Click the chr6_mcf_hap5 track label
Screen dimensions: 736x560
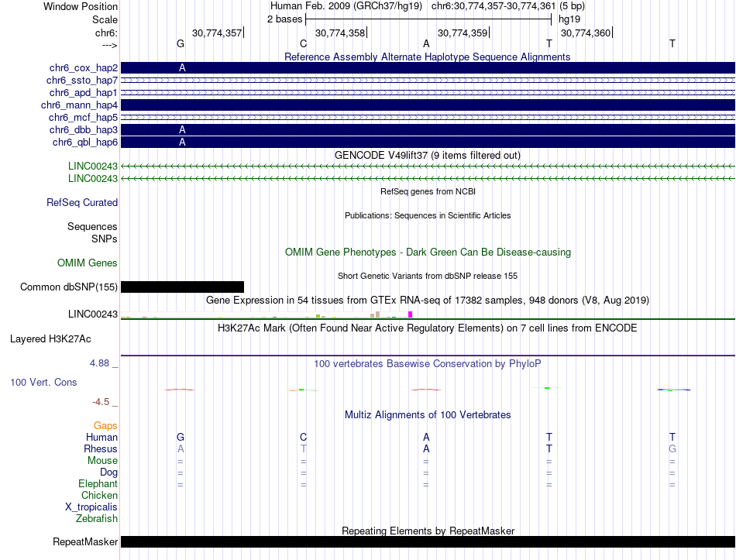pyautogui.click(x=83, y=118)
